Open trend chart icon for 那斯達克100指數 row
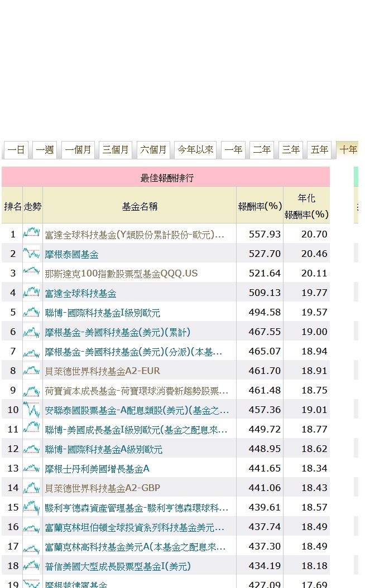The image size is (365, 588). [32, 273]
